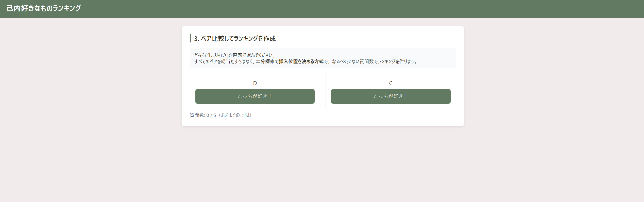Click the "D" option label

255,83
